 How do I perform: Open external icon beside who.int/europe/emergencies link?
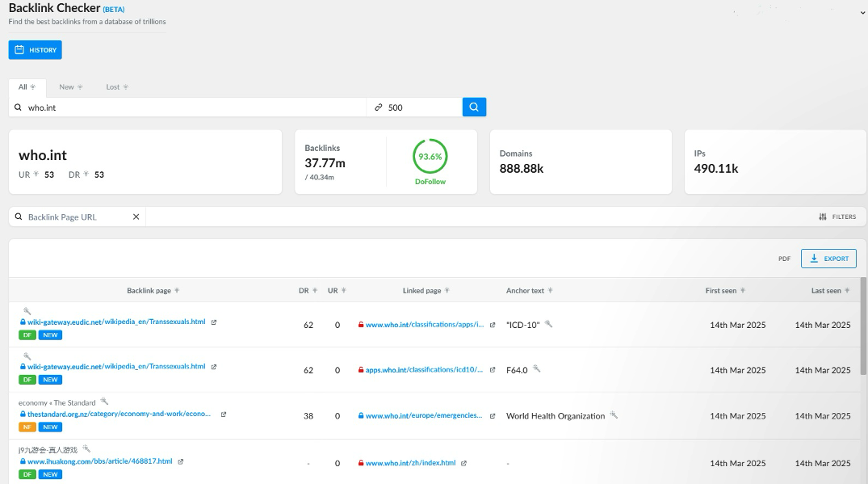tap(492, 416)
